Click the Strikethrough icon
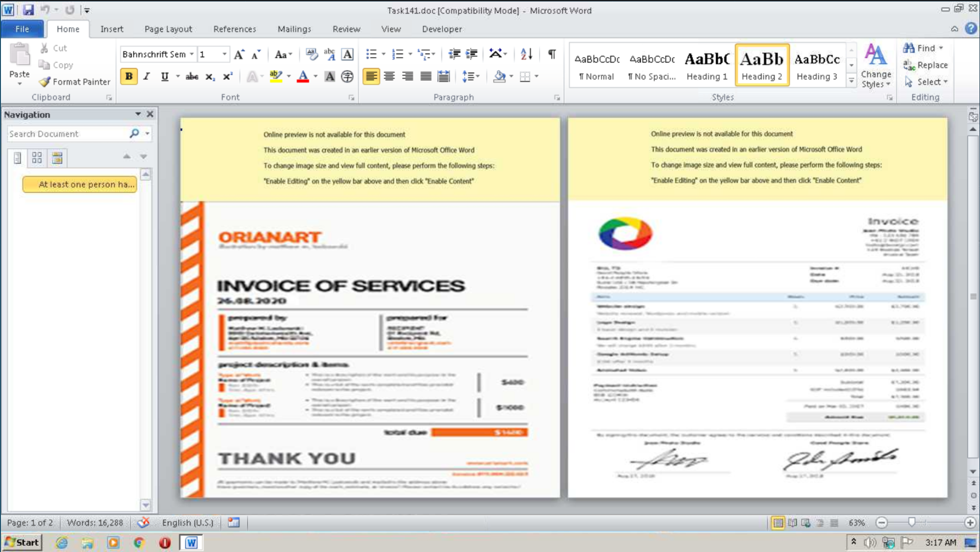 [192, 76]
